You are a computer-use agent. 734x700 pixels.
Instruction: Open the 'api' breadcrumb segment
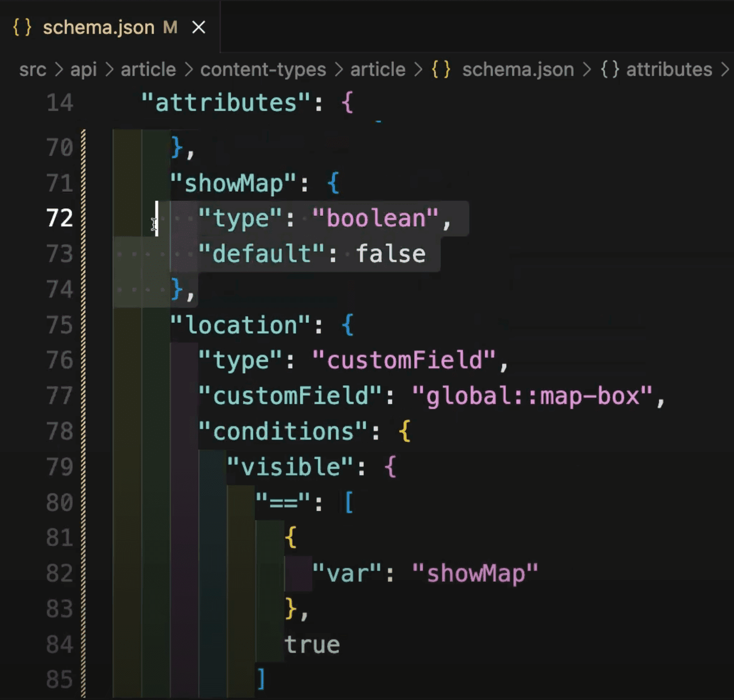click(83, 70)
